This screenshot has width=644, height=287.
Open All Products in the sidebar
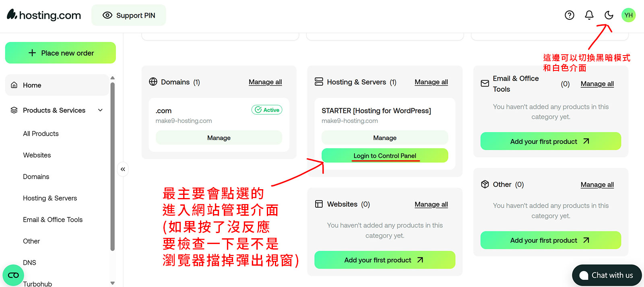coord(41,134)
